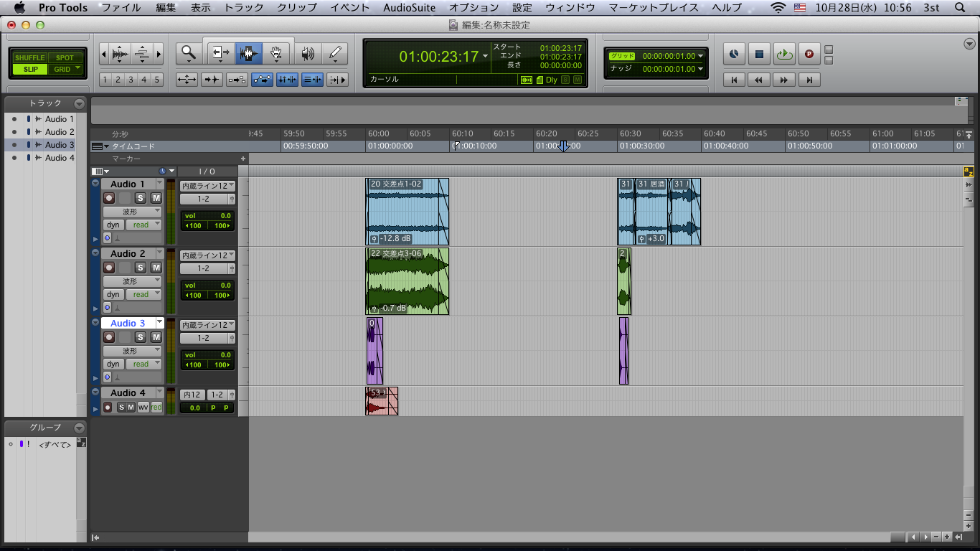Image resolution: width=980 pixels, height=551 pixels.
Task: Select the Trim tool
Action: (x=220, y=53)
